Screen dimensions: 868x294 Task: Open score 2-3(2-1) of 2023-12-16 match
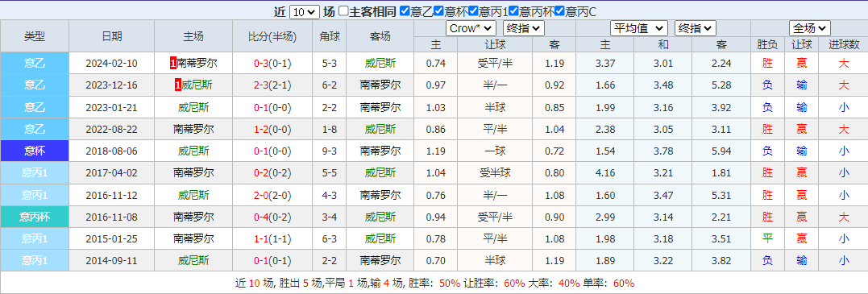point(272,85)
